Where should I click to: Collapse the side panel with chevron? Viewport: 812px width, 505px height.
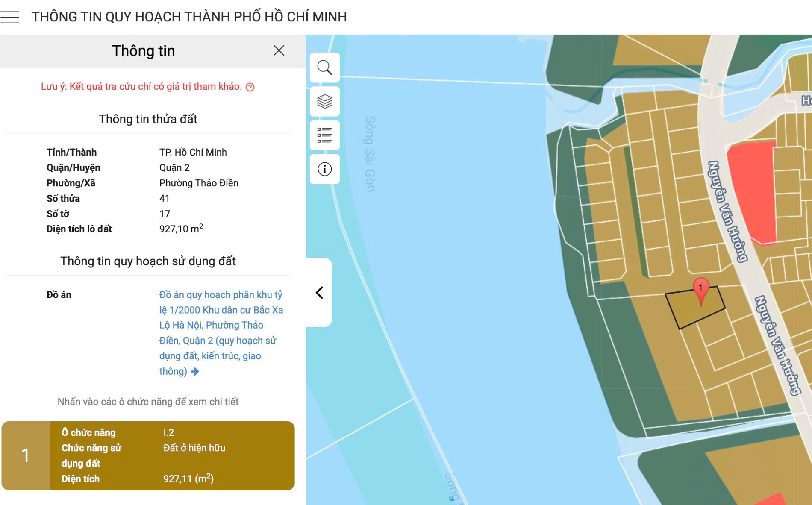pyautogui.click(x=319, y=293)
